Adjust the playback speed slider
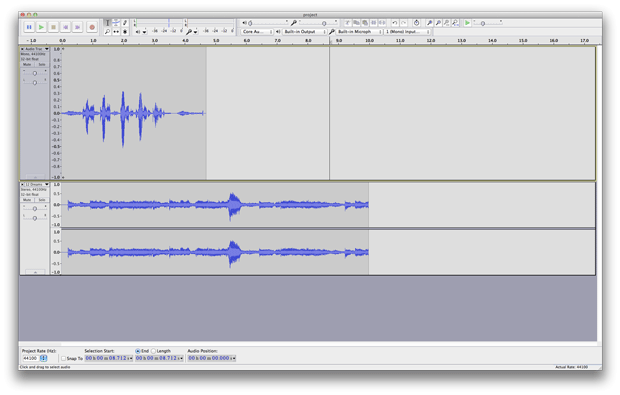This screenshot has width=620, height=395. tap(488, 23)
